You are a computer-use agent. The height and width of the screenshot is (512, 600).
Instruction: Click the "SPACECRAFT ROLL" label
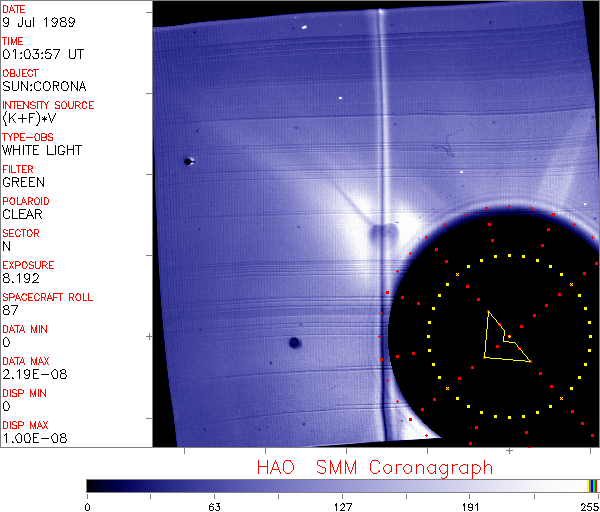(48, 297)
